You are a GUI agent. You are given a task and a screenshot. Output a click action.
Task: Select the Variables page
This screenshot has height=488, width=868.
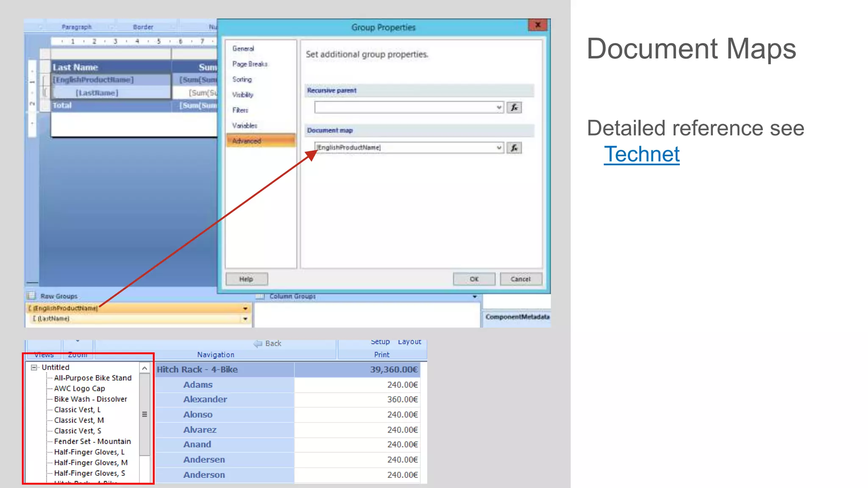pos(245,125)
